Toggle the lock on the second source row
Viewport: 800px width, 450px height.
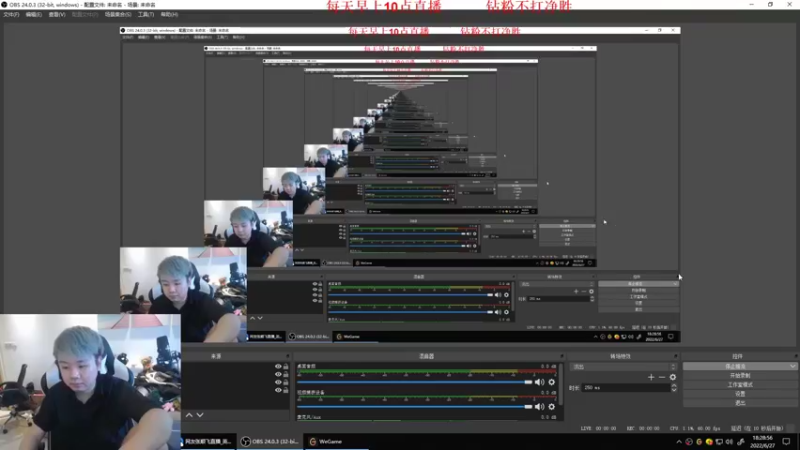click(x=286, y=374)
